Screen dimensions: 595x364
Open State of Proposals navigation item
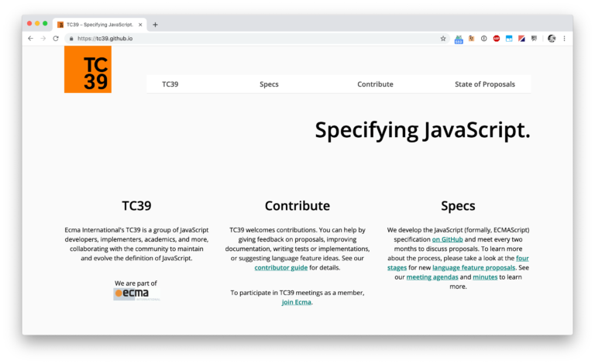tap(485, 84)
